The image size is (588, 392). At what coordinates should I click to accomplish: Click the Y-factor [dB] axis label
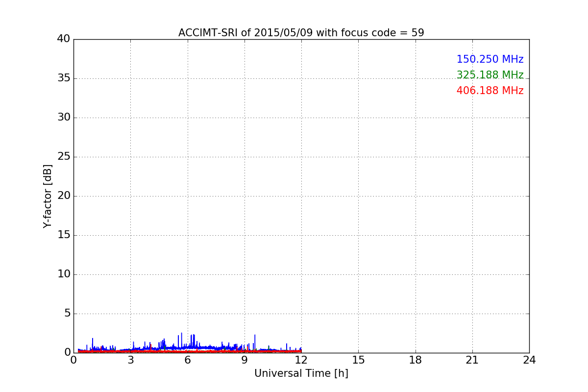click(48, 196)
